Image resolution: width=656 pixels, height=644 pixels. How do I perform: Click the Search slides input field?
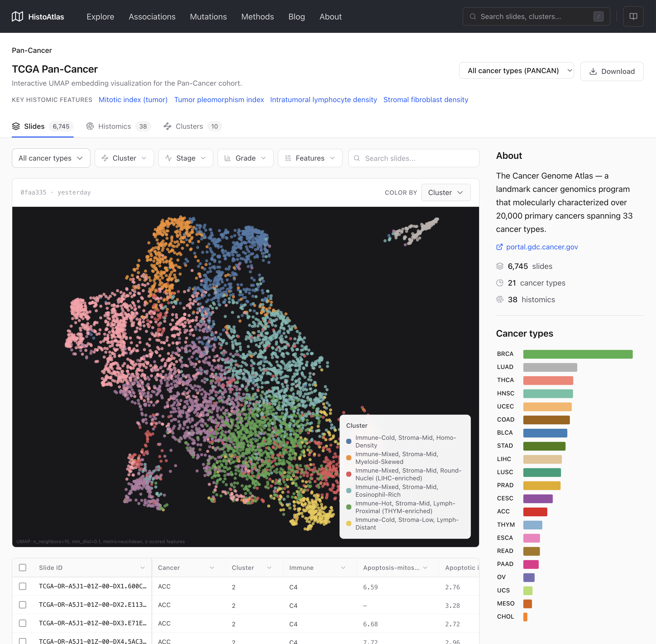pyautogui.click(x=413, y=158)
